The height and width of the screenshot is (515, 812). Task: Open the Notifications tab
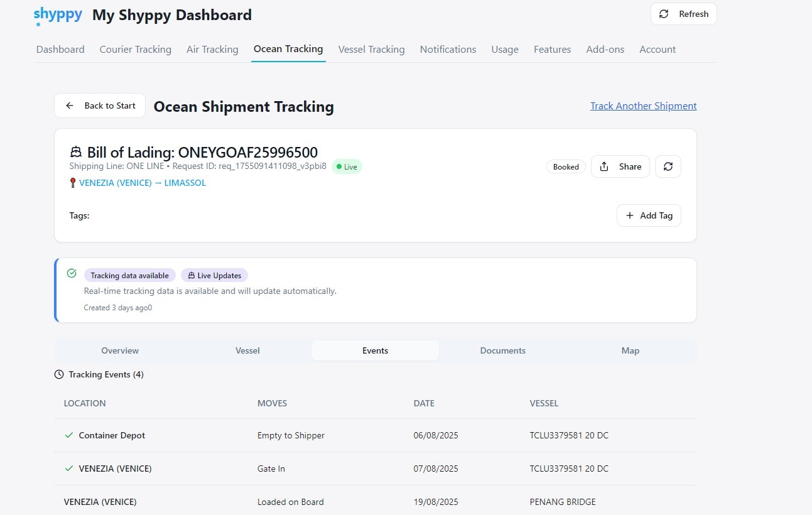tap(448, 49)
